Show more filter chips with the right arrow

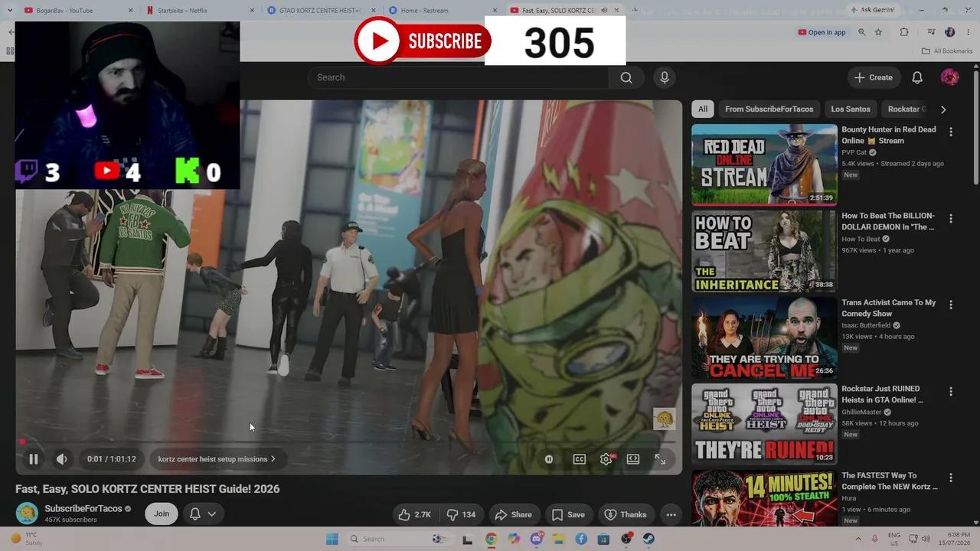click(x=943, y=109)
